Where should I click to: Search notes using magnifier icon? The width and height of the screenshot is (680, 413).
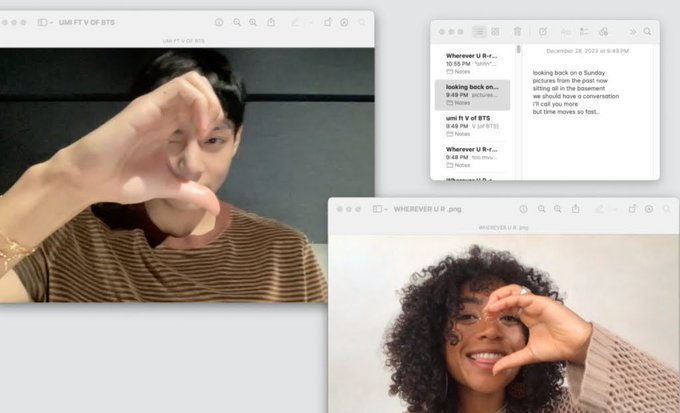point(647,32)
